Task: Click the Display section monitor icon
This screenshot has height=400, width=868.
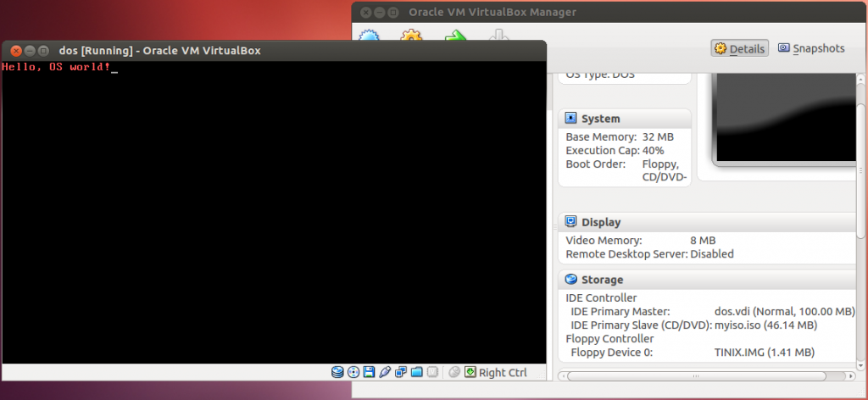Action: point(570,222)
